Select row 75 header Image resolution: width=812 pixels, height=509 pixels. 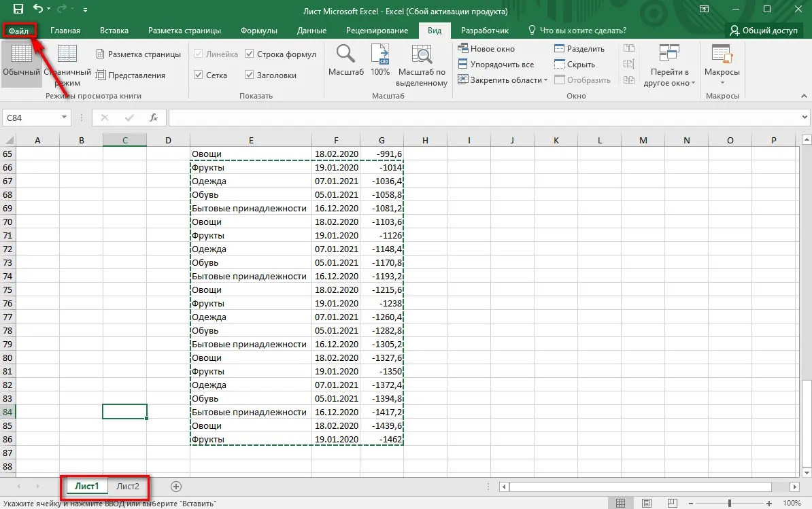[x=7, y=289]
